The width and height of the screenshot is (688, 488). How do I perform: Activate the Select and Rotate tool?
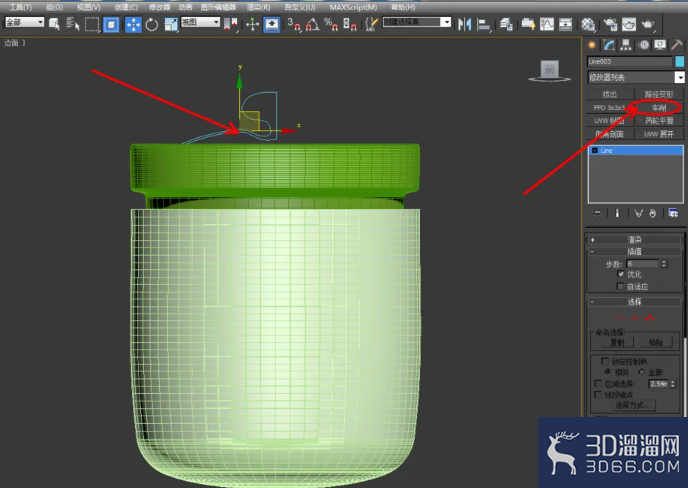152,25
